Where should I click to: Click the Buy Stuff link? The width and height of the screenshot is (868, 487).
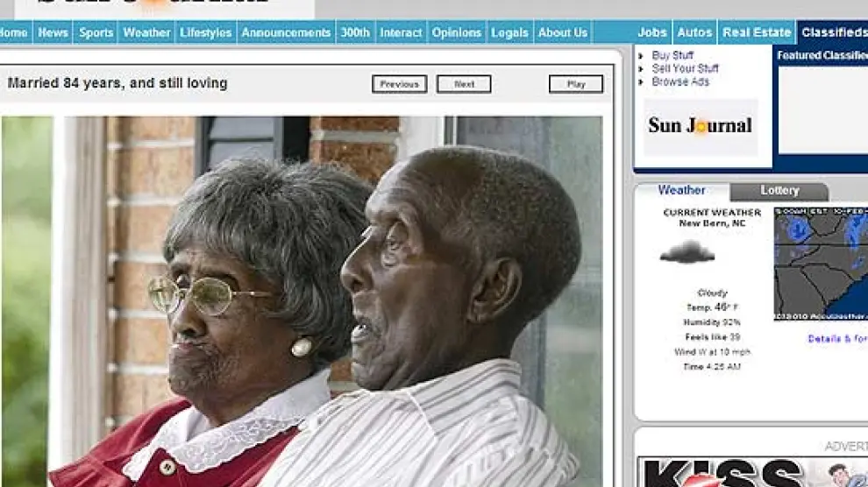[672, 55]
